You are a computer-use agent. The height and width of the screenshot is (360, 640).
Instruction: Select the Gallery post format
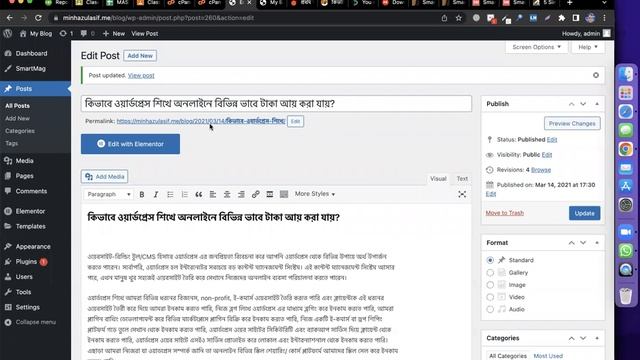pos(490,272)
